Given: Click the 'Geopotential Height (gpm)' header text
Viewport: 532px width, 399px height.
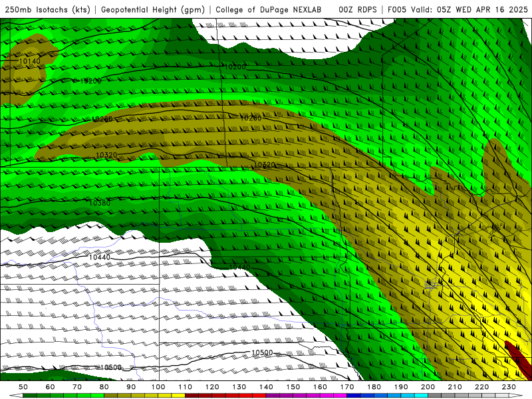Looking at the screenshot, I should coord(153,9).
